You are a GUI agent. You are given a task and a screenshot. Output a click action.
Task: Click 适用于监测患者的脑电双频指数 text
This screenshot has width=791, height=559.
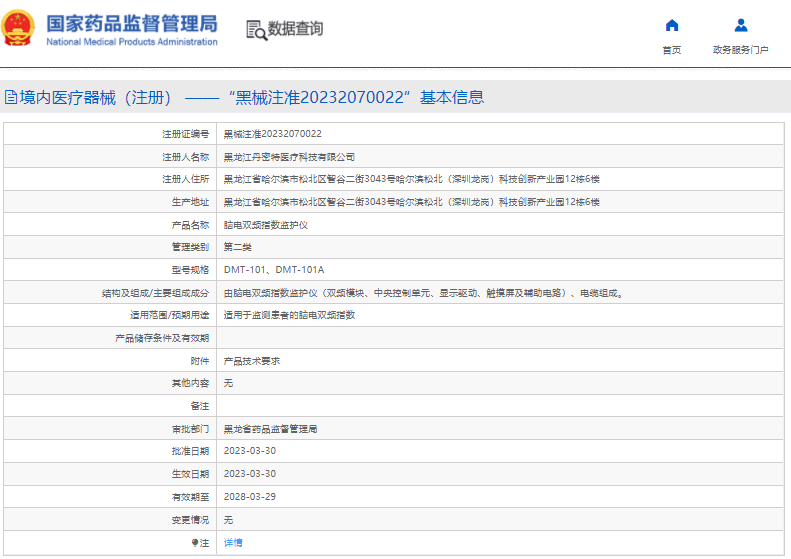pos(289,315)
